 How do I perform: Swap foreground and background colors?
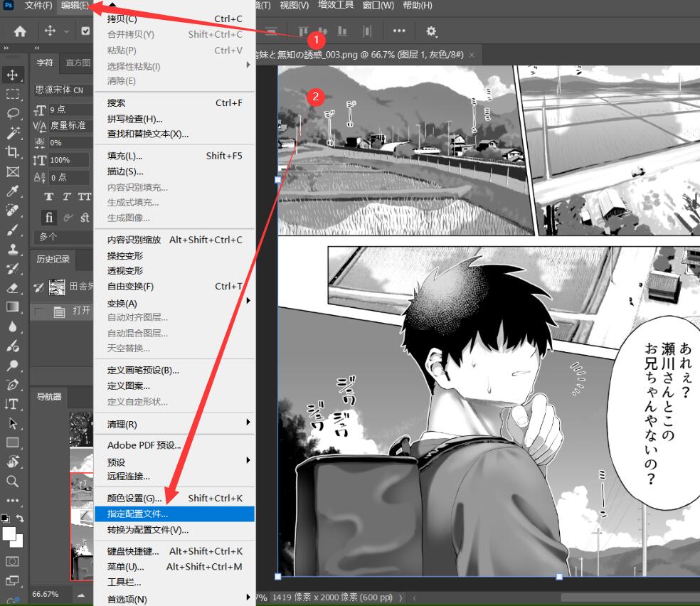click(x=20, y=518)
